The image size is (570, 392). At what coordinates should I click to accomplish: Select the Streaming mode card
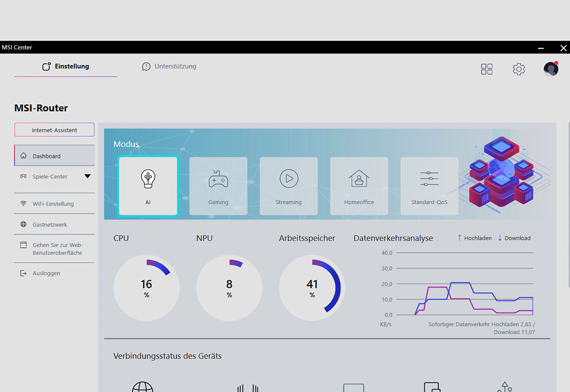288,186
